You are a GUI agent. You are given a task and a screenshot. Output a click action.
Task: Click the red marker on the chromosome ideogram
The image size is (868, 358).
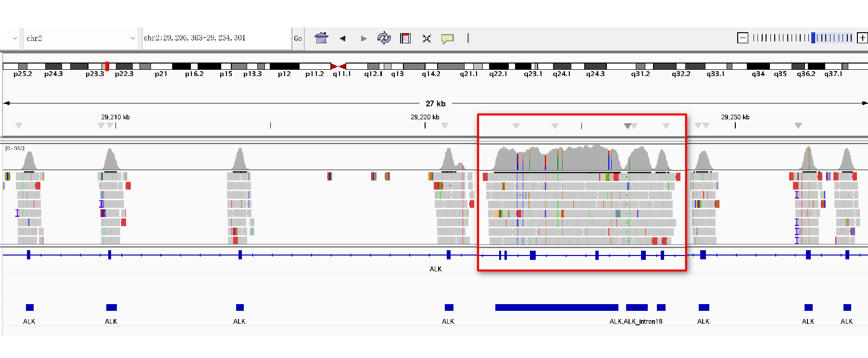[x=107, y=66]
